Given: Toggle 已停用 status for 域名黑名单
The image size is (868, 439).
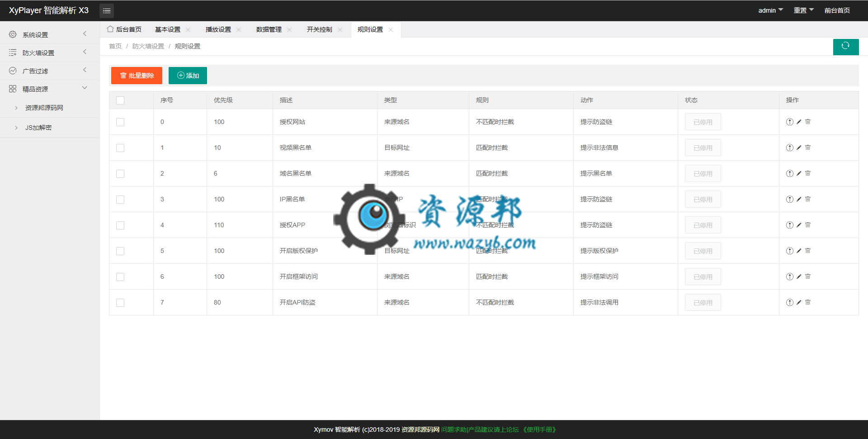Looking at the screenshot, I should click(x=703, y=174).
